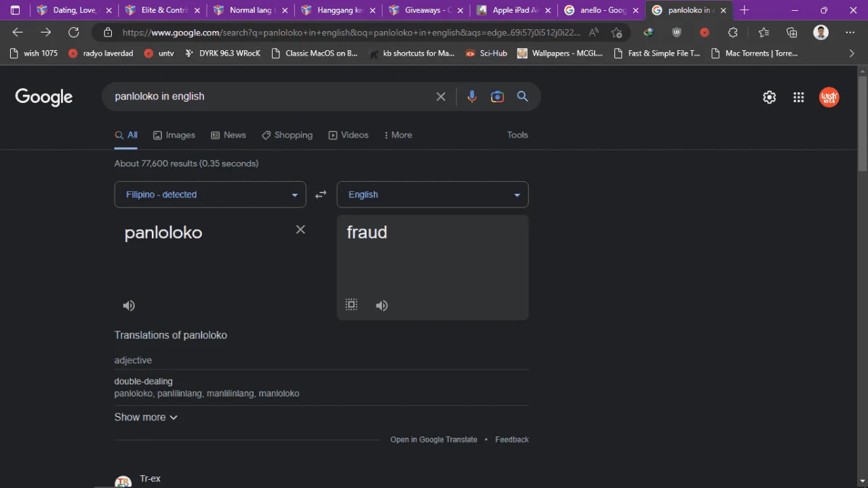Switch to anello - Google browser tab
868x488 pixels.
(x=601, y=10)
